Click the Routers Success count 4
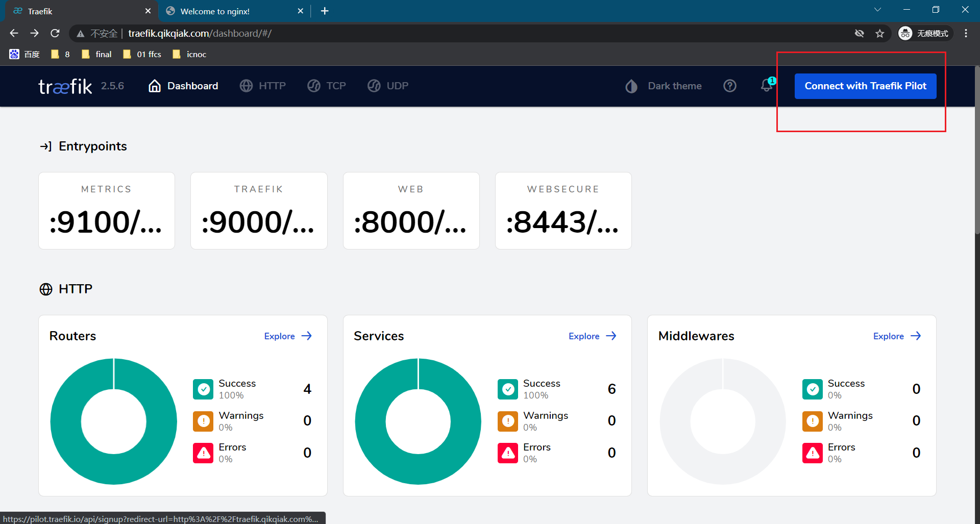 pos(307,389)
